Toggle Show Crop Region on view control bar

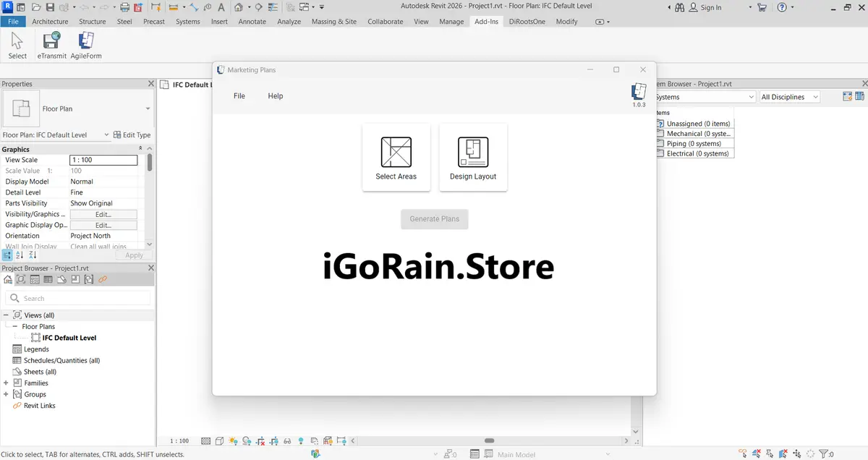pos(274,440)
